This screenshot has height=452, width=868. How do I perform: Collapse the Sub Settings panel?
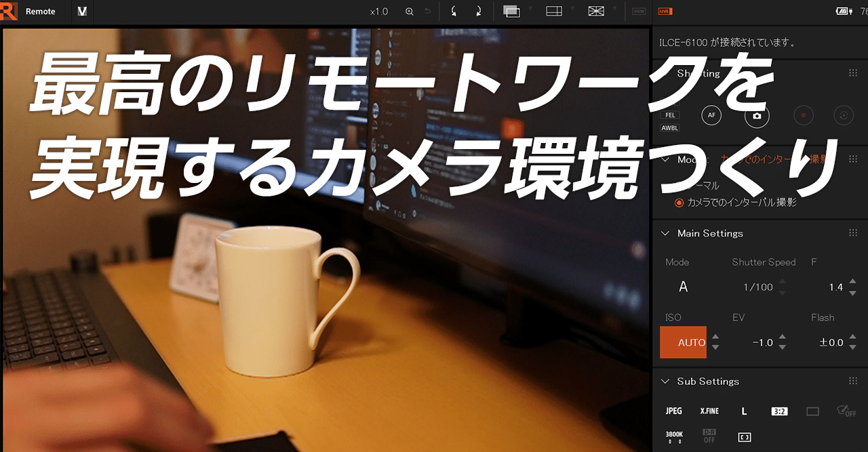(x=665, y=382)
